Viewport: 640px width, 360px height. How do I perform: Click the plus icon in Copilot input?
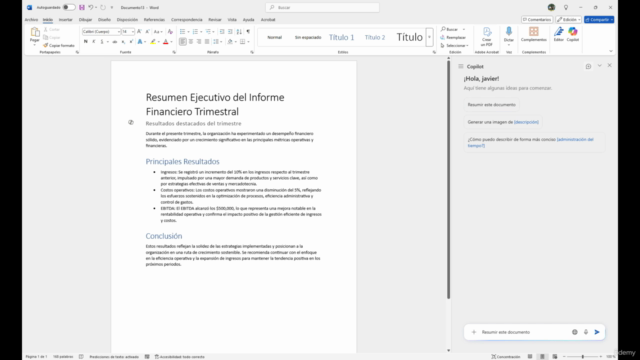tap(474, 332)
